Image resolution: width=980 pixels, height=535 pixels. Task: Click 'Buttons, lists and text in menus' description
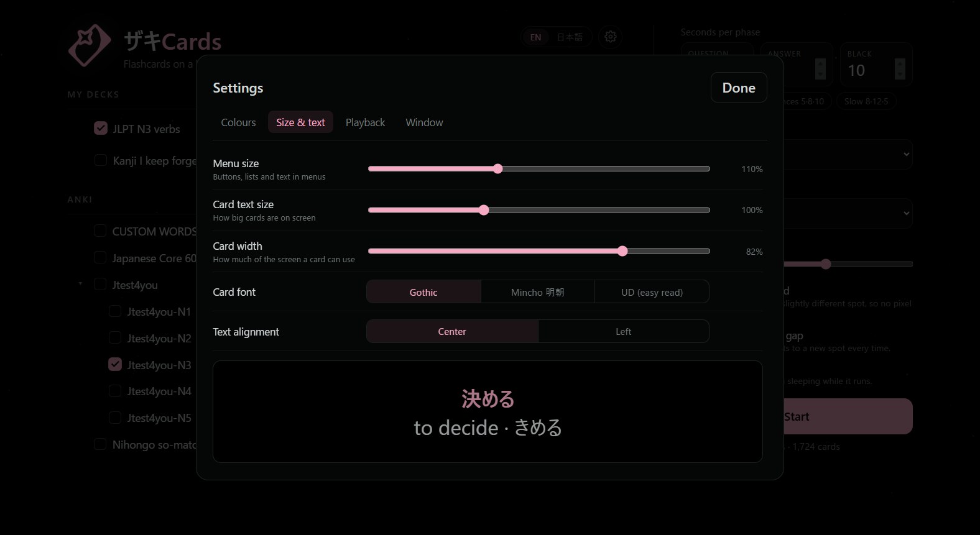pyautogui.click(x=269, y=177)
